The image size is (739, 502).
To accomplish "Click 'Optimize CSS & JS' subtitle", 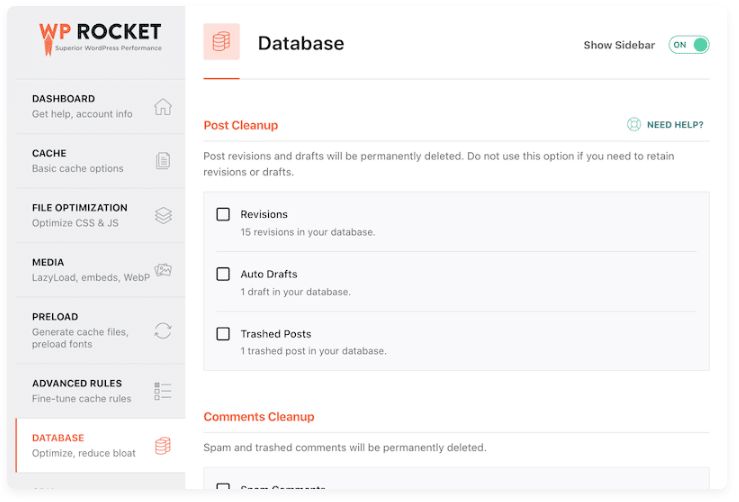I will [x=75, y=223].
